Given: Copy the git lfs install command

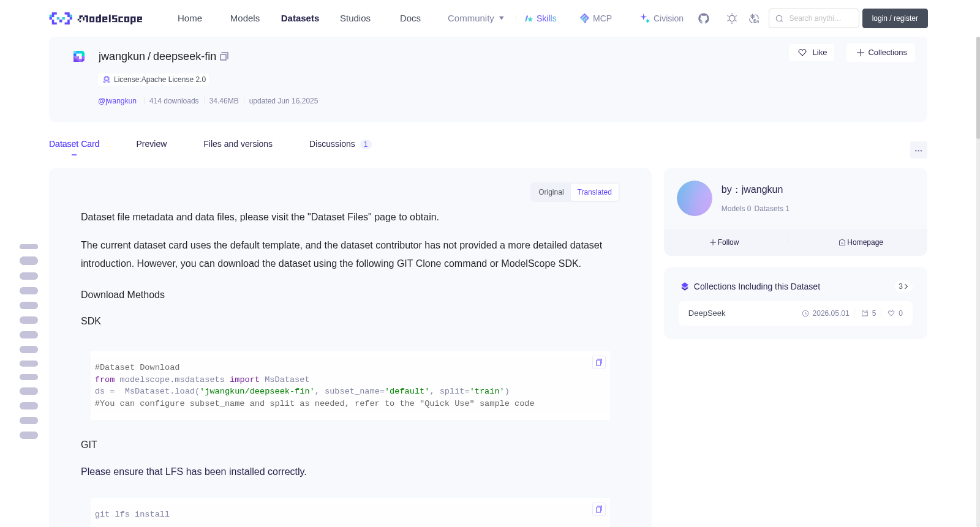Looking at the screenshot, I should (x=599, y=509).
